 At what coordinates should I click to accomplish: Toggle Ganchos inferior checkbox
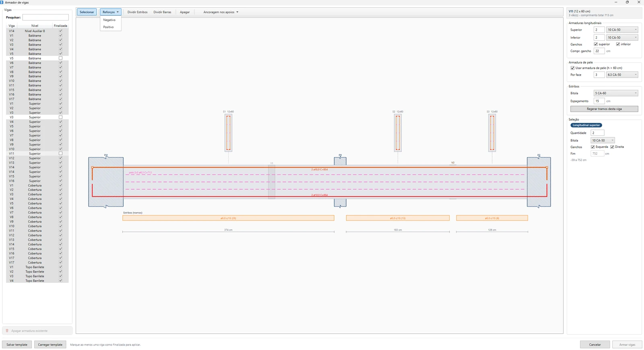click(x=618, y=44)
